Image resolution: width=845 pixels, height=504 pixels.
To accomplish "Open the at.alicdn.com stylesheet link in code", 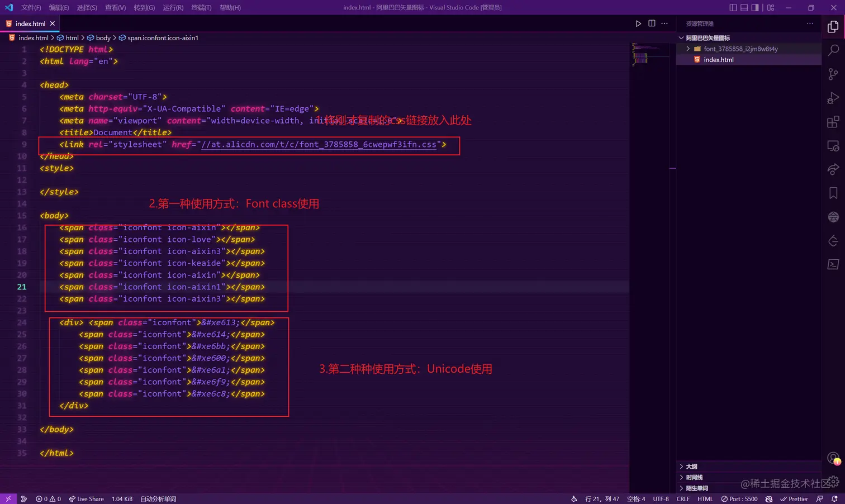I will pos(319,144).
